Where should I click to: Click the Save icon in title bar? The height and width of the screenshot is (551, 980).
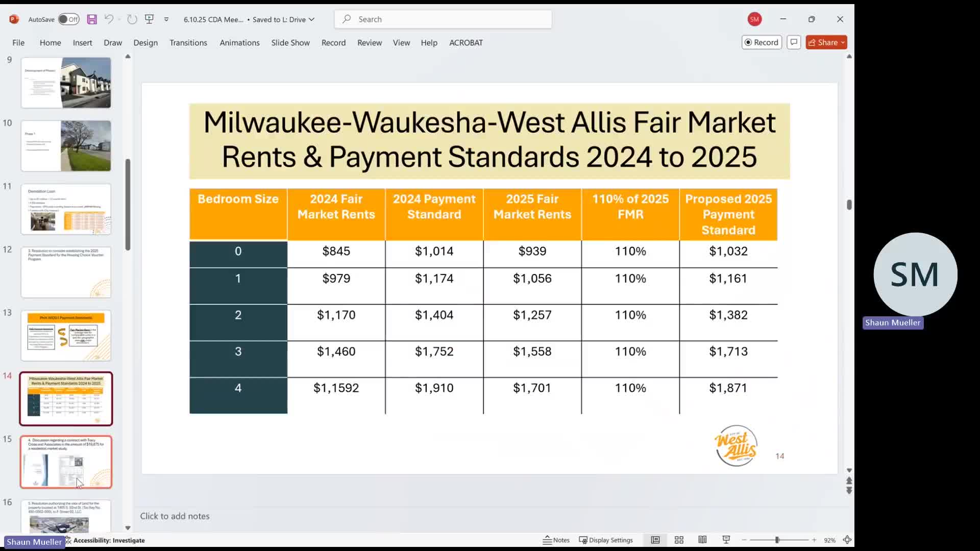click(x=92, y=19)
